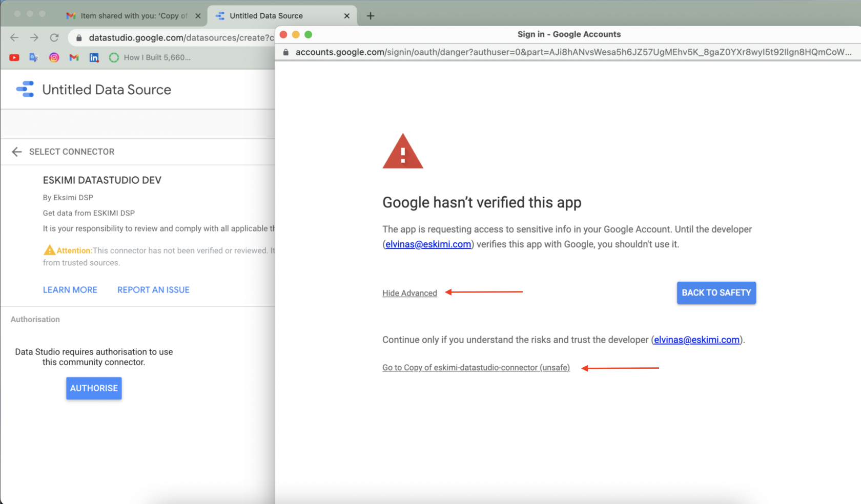Click the datastudio.google.com address bar
The image size is (861, 504).
tap(181, 37)
